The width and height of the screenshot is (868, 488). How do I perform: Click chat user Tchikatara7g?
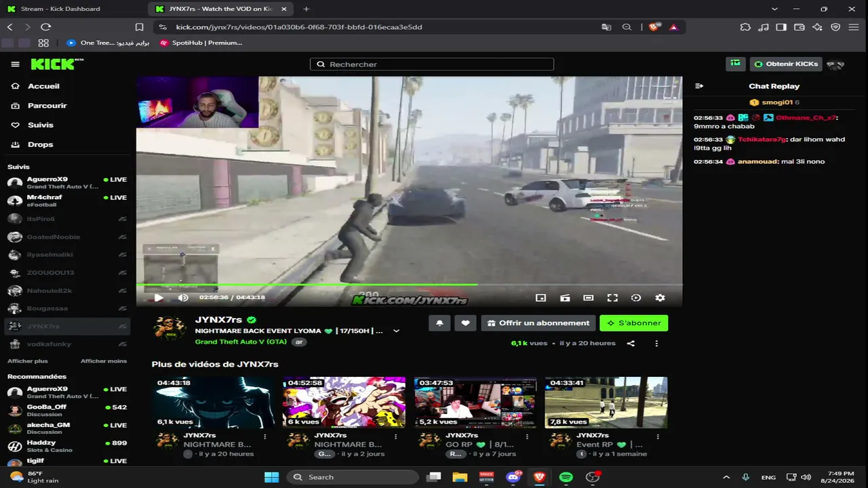(762, 140)
